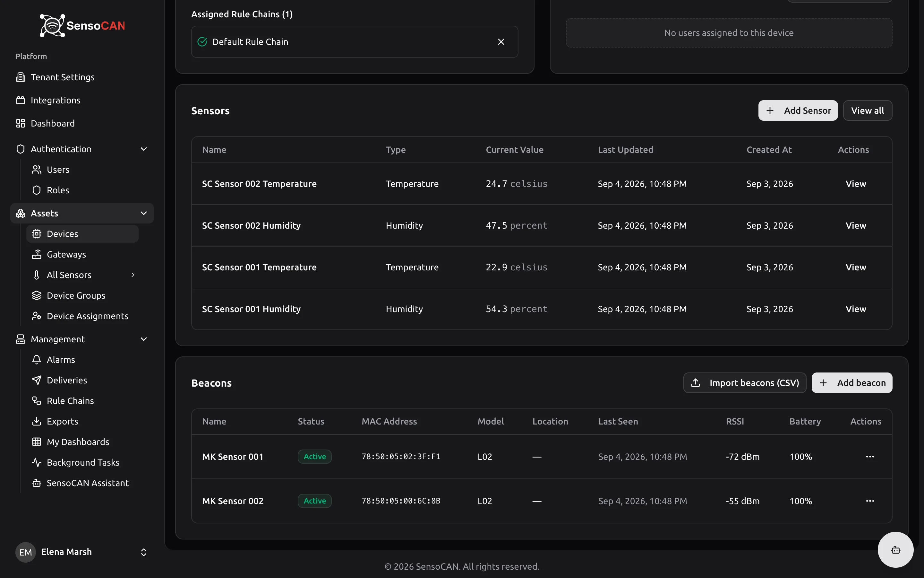Viewport: 924px width, 578px height.
Task: Open the floating assistant bot button
Action: pyautogui.click(x=895, y=550)
